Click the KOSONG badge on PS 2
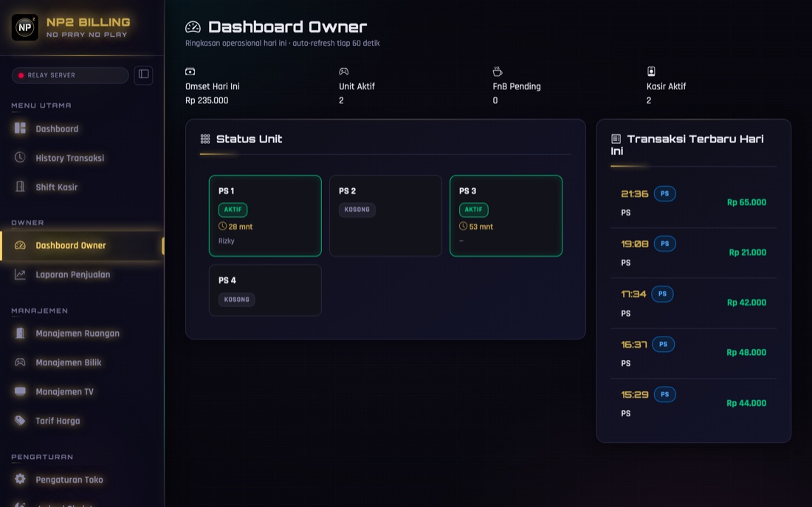 point(357,210)
